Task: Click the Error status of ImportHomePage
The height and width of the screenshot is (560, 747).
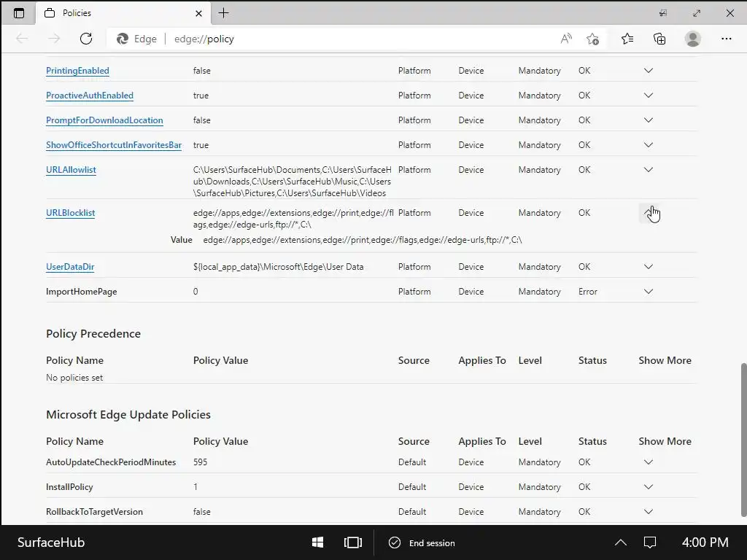Action: pos(588,292)
